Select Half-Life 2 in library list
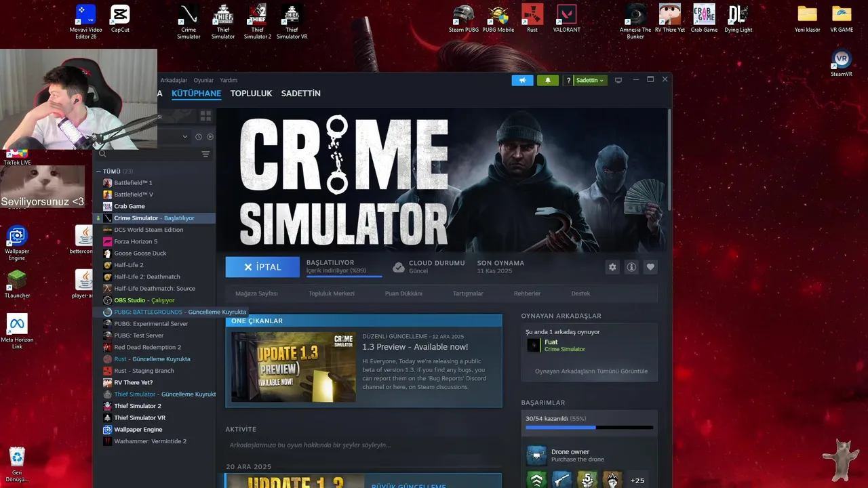Screen dimensions: 868x488 pos(154,265)
